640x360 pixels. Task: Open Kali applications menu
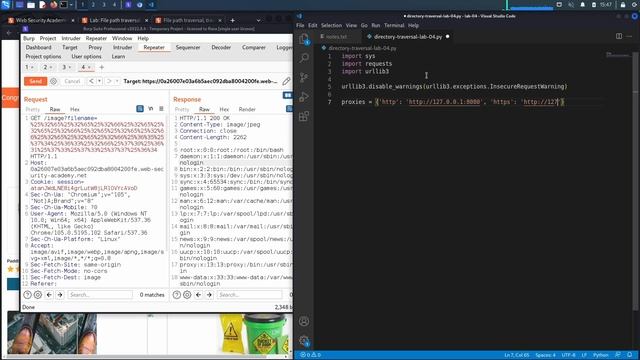point(6,5)
